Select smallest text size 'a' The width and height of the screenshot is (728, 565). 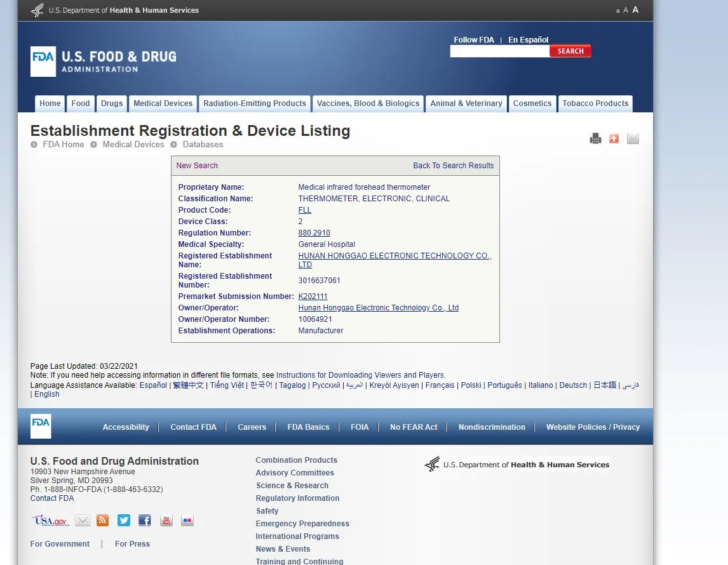617,11
